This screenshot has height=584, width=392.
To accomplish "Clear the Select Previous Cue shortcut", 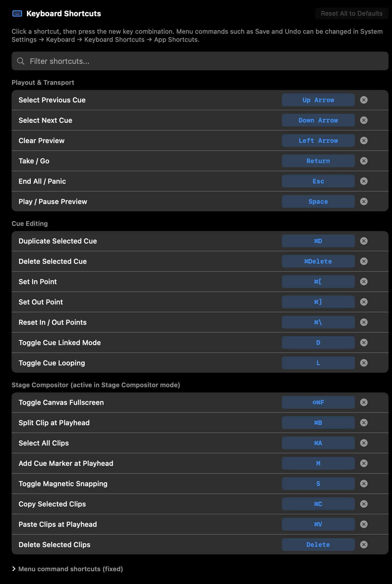I will (x=364, y=100).
